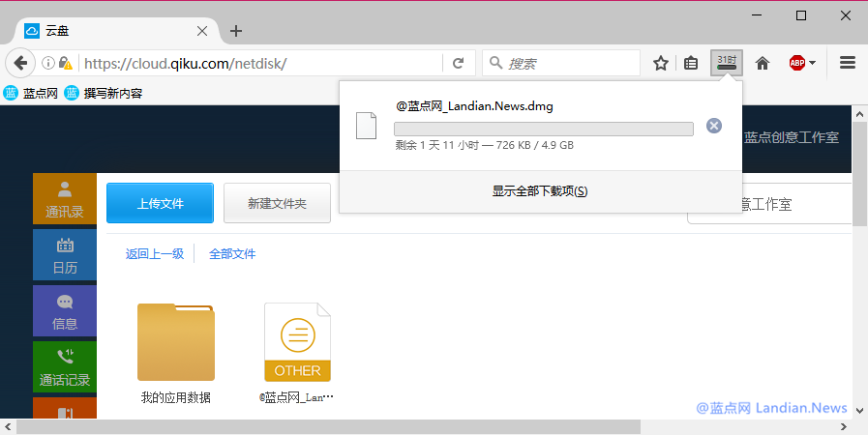Cancel the Landian.News.dmg download

[714, 126]
